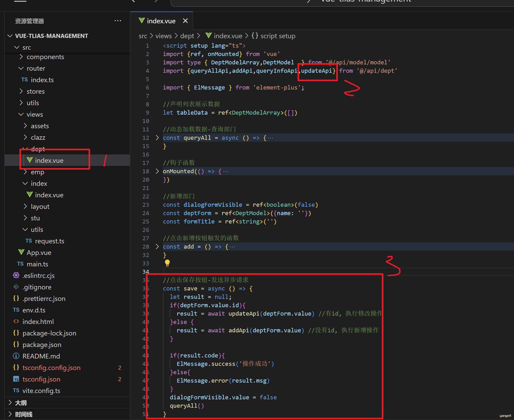Open vite.config.ts file
This screenshot has width=514, height=420.
pyautogui.click(x=41, y=391)
